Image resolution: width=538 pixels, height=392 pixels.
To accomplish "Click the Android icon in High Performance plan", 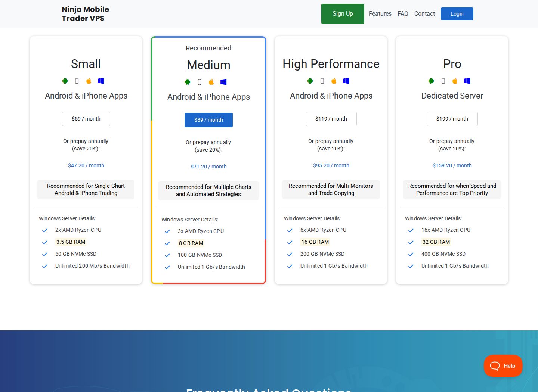I will coord(310,81).
